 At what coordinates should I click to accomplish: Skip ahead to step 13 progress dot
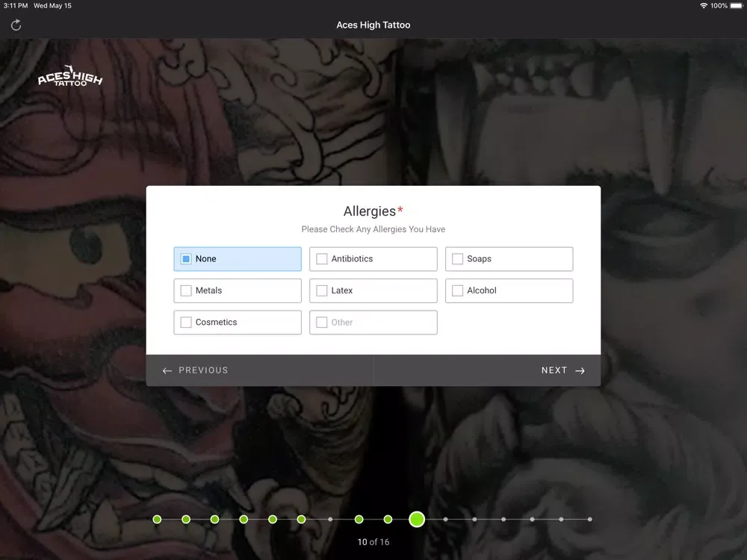(503, 520)
